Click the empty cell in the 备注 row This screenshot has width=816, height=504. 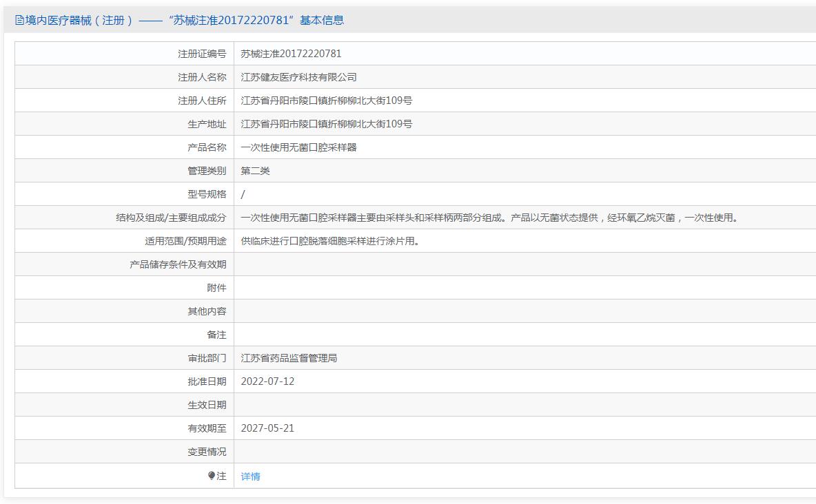click(524, 335)
